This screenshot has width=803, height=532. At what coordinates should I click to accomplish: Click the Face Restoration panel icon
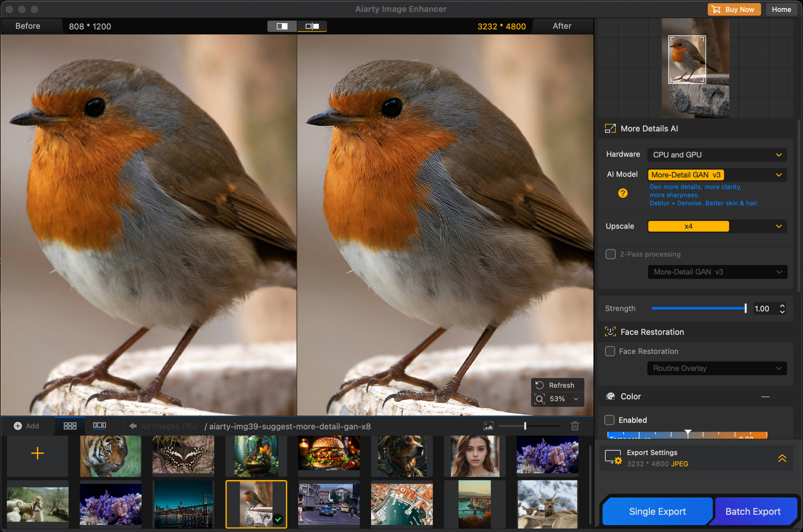tap(611, 332)
